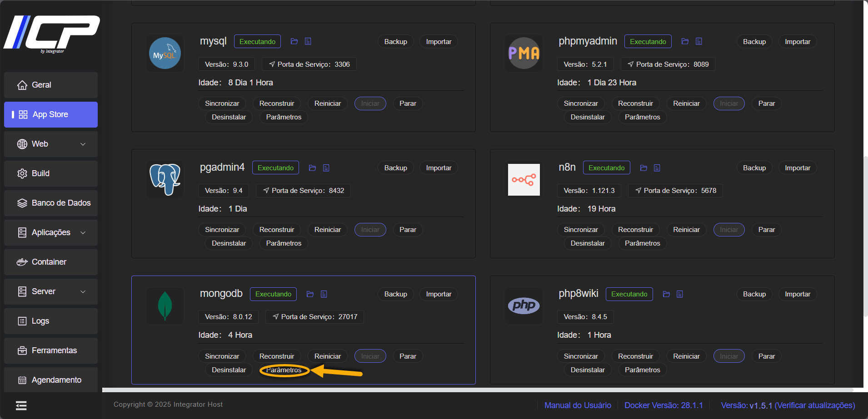
Task: Click Parar for n8n
Action: [x=767, y=230]
